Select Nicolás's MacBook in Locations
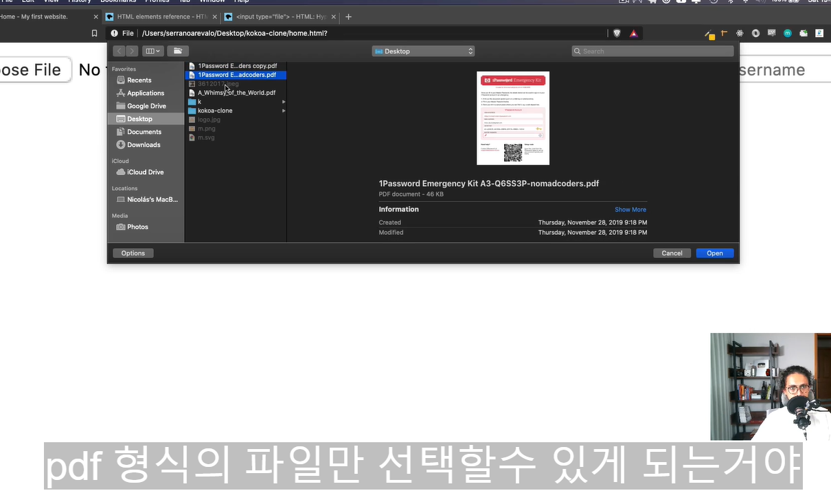831x504 pixels. [146, 200]
